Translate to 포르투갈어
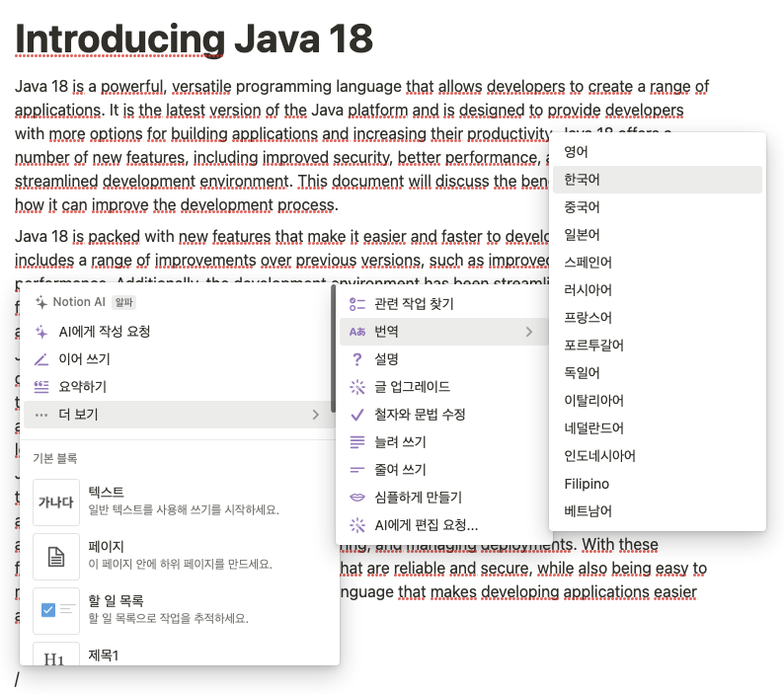Image resolution: width=784 pixels, height=695 pixels. [x=658, y=345]
